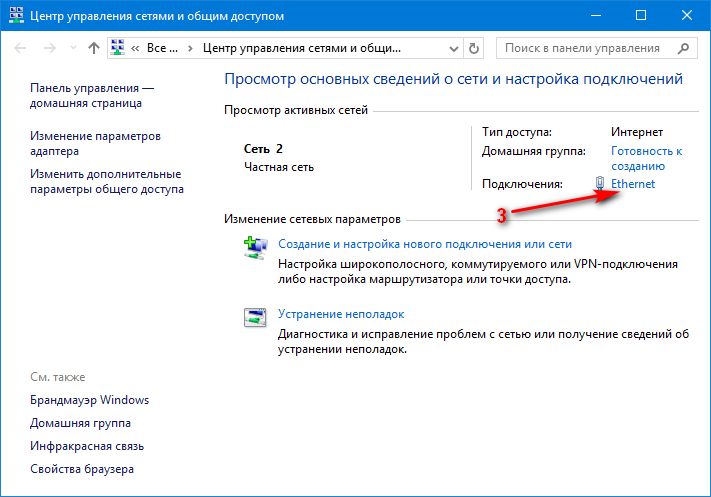
Task: Refresh the page with the refresh button
Action: (474, 48)
